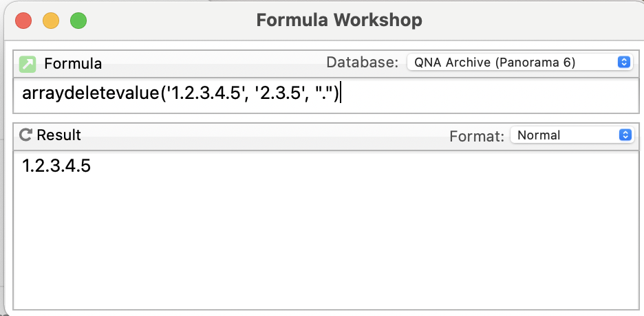644x316 pixels.
Task: Open the Database dropdown showing QNA Archive
Action: click(x=519, y=63)
